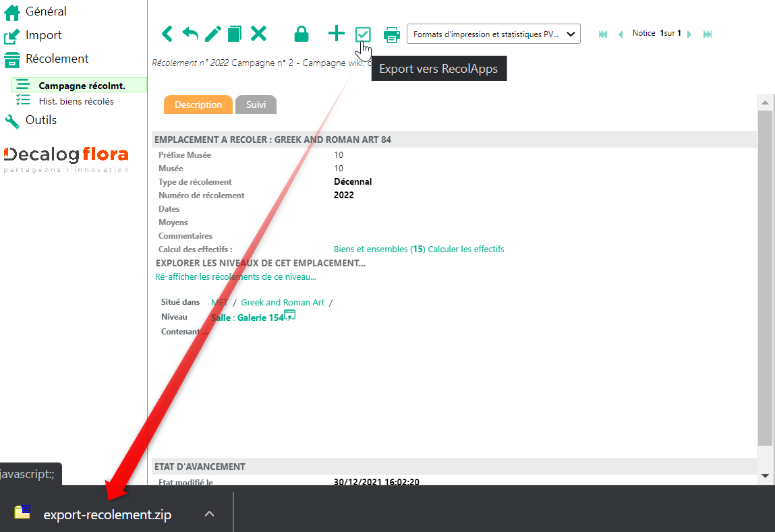Click the pencil edit icon
This screenshot has width=775, height=532.
(x=213, y=34)
